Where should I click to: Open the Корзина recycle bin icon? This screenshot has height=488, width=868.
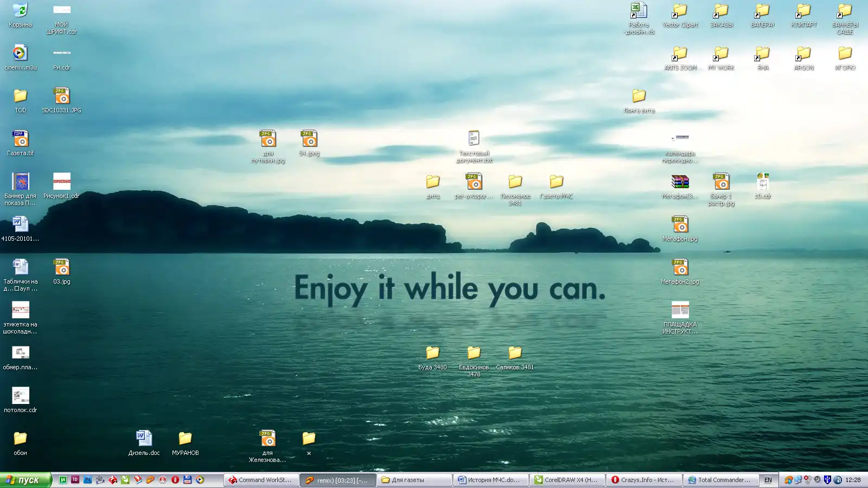click(20, 11)
